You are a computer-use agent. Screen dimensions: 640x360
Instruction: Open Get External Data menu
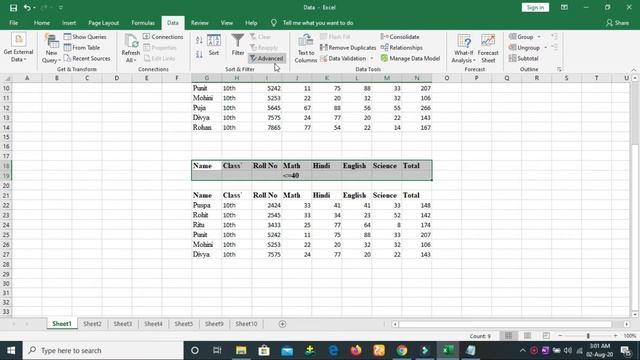[18, 48]
